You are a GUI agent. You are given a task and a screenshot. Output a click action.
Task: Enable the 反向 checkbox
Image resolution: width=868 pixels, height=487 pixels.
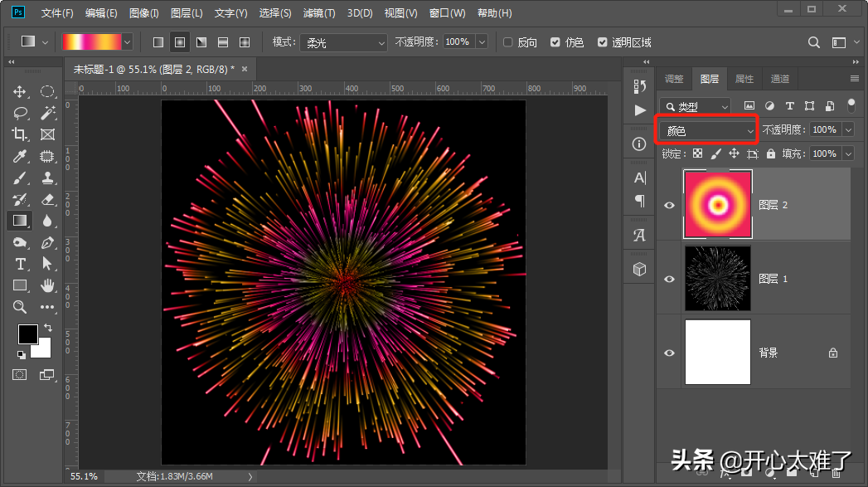coord(507,42)
